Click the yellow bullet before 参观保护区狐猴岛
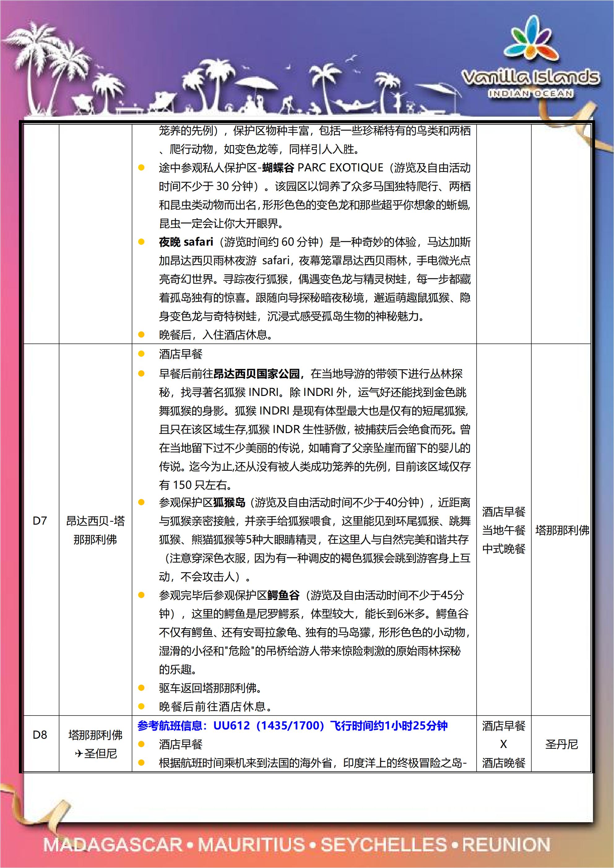The width and height of the screenshot is (614, 868). tap(141, 502)
